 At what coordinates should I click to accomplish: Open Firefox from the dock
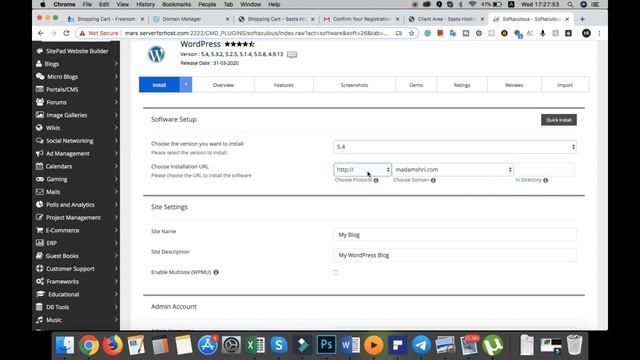tap(112, 345)
